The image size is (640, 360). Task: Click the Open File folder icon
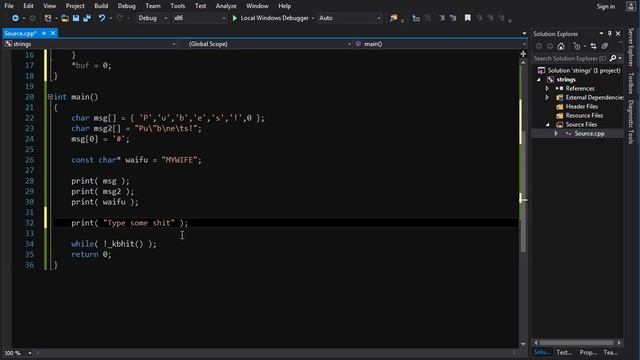65,18
